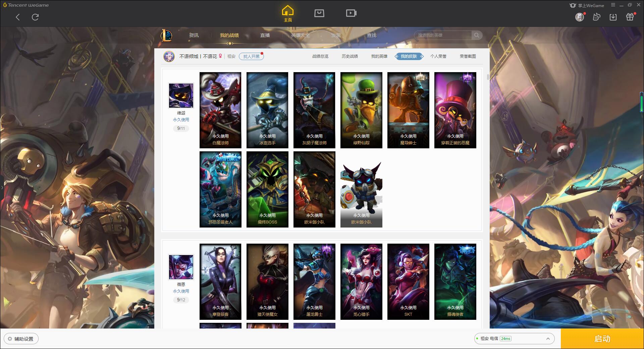
Task: Open the live video icon in top bar
Action: (x=351, y=13)
